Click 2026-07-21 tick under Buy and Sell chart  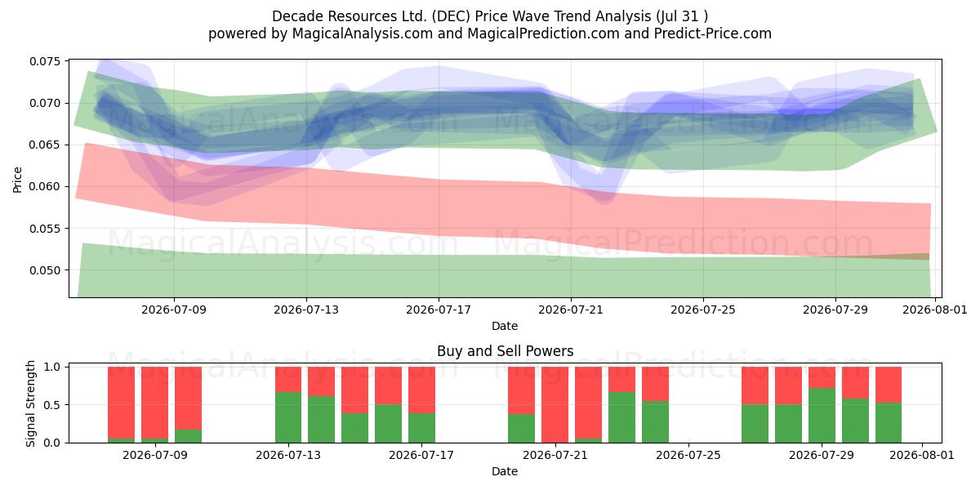[x=555, y=455]
